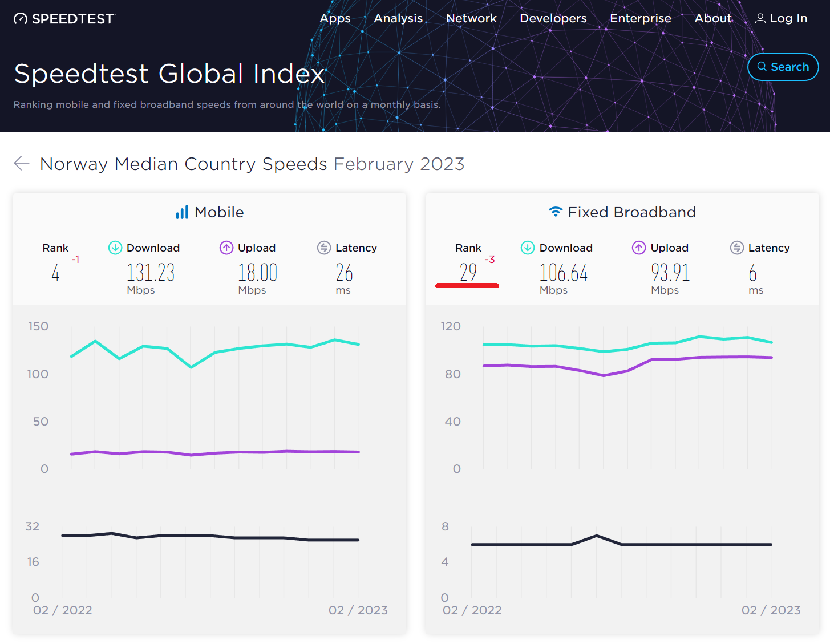The width and height of the screenshot is (830, 644).
Task: Click Mobile upload value 18.00
Action: pyautogui.click(x=257, y=273)
